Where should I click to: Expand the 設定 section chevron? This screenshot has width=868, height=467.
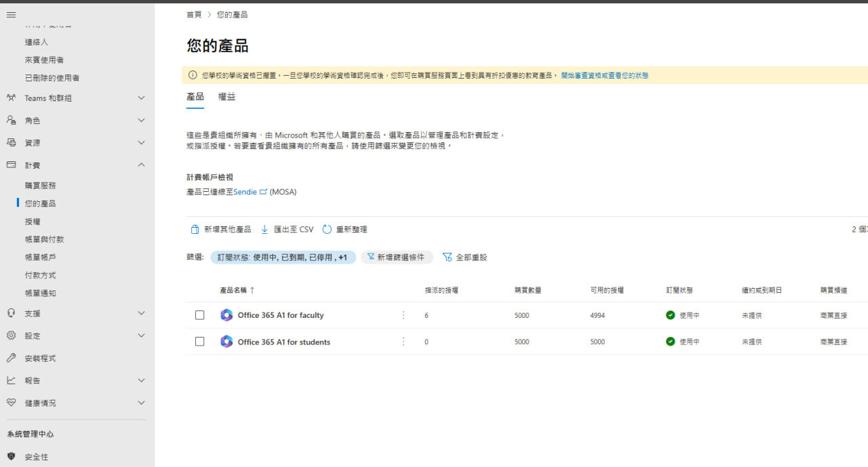[141, 336]
